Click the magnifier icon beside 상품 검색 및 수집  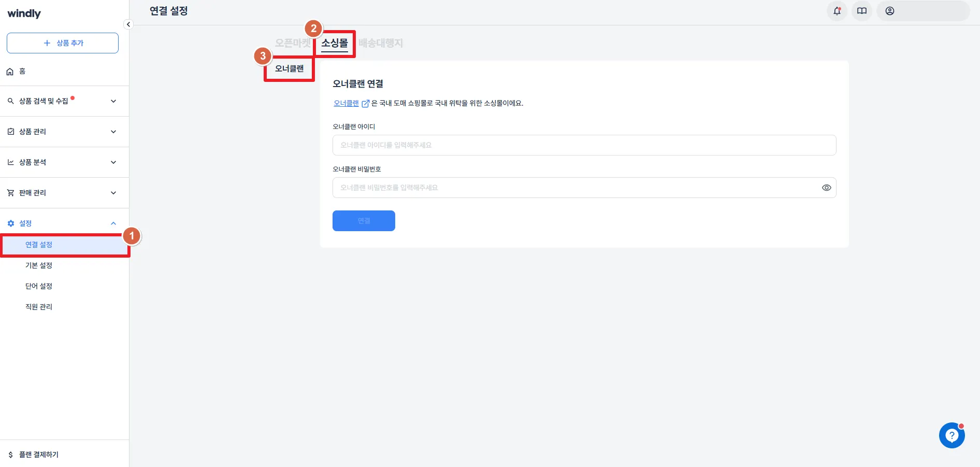tap(10, 101)
